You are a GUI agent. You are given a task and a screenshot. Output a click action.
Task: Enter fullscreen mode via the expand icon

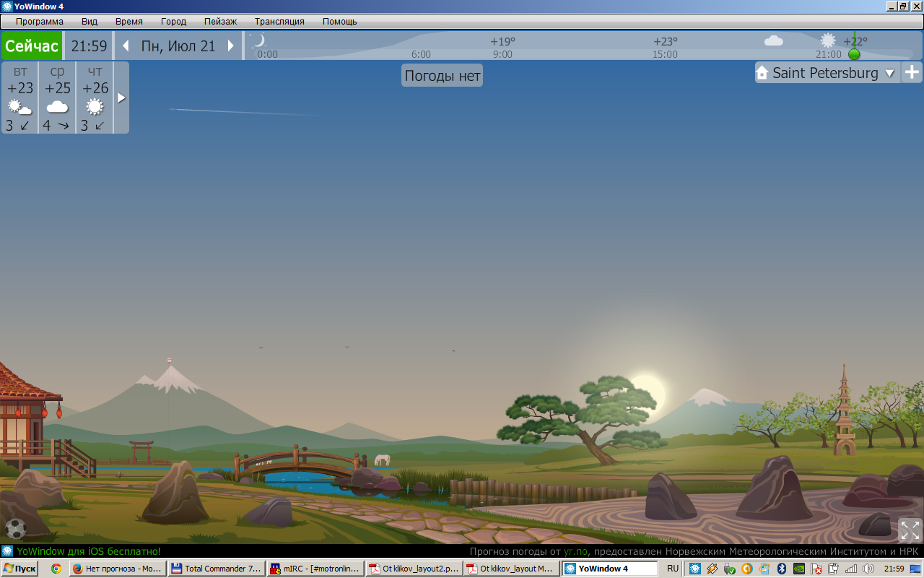point(910,530)
